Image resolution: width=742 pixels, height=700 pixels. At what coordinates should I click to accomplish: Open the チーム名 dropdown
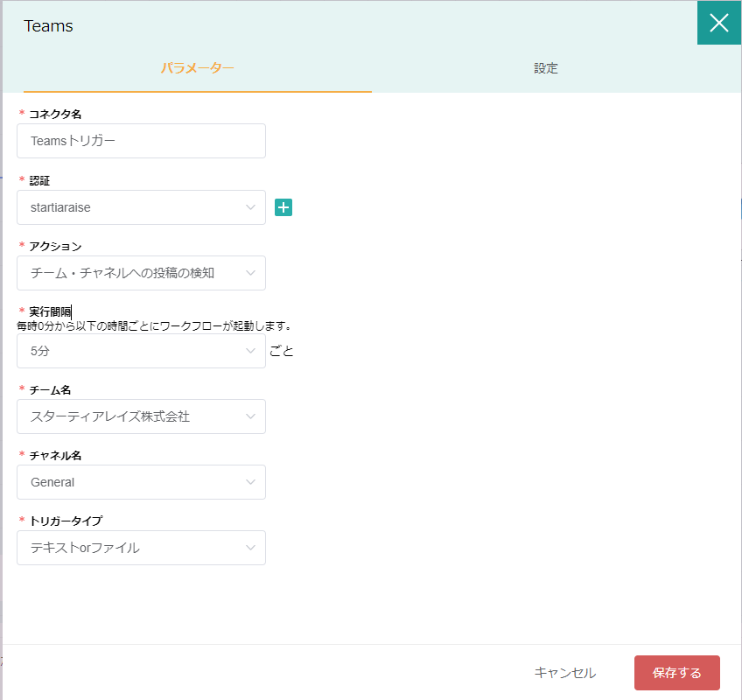(141, 416)
